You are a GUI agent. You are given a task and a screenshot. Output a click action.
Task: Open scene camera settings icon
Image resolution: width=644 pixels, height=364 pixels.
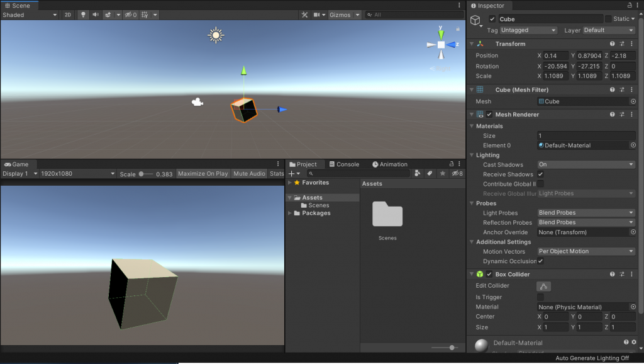317,15
